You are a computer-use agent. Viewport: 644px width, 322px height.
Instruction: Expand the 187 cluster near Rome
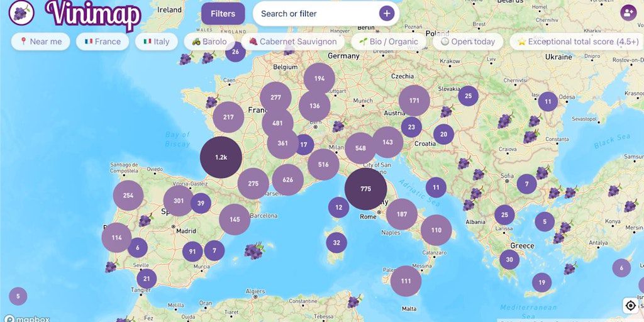[x=402, y=214]
